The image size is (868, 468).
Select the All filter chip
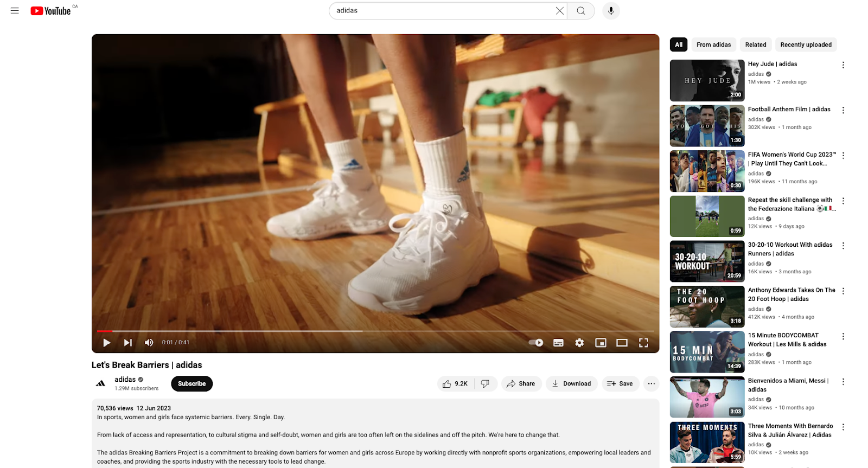(x=679, y=44)
